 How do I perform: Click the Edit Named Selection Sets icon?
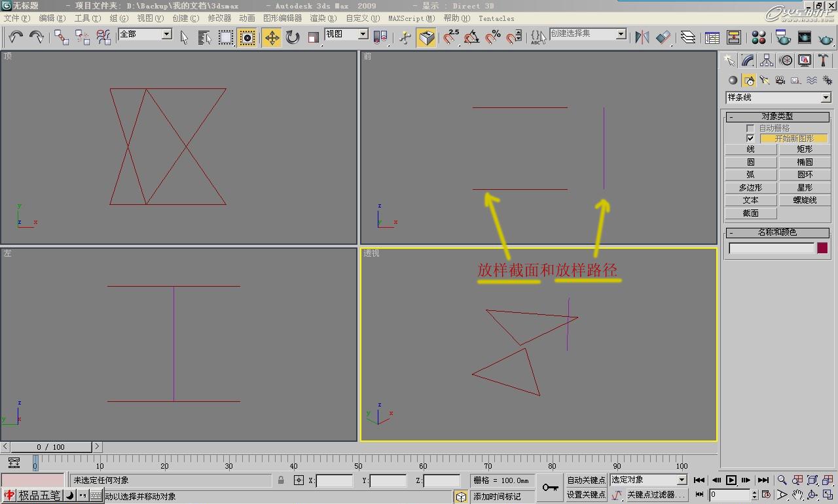tap(538, 37)
